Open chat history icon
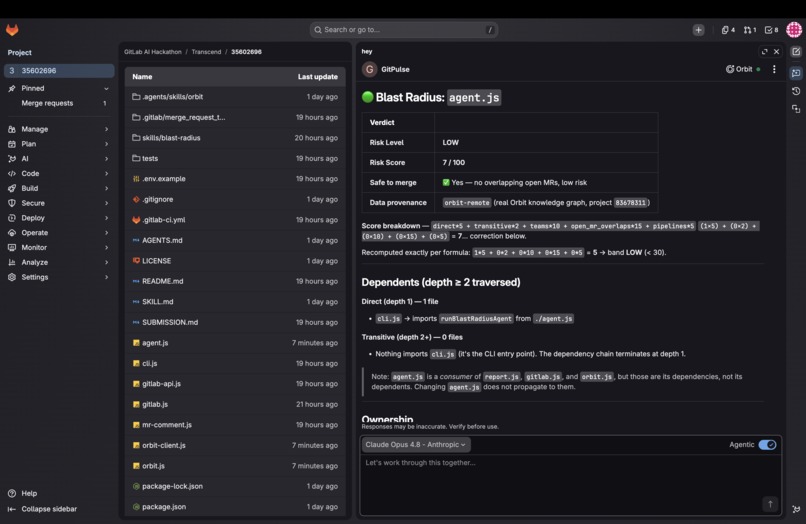Screen dimensions: 806x524 point(796,91)
